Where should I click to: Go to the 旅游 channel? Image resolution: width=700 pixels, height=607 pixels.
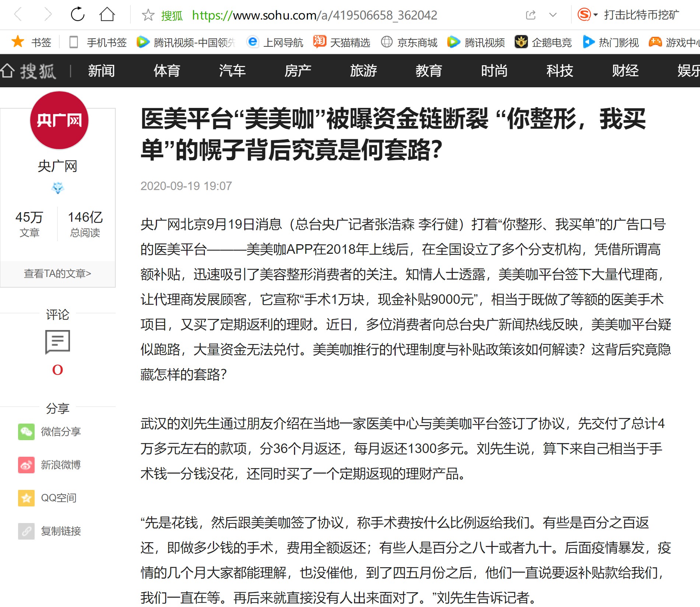[x=363, y=71]
